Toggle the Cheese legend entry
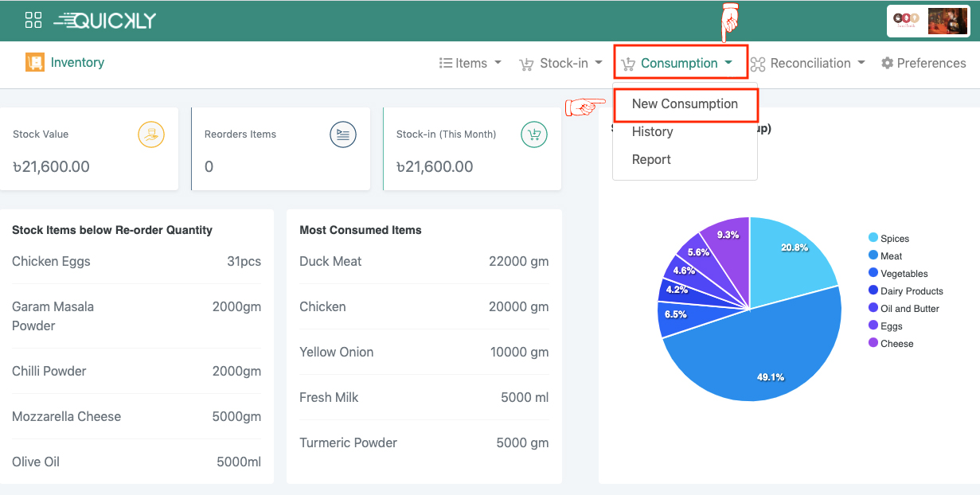980x495 pixels. click(x=896, y=344)
